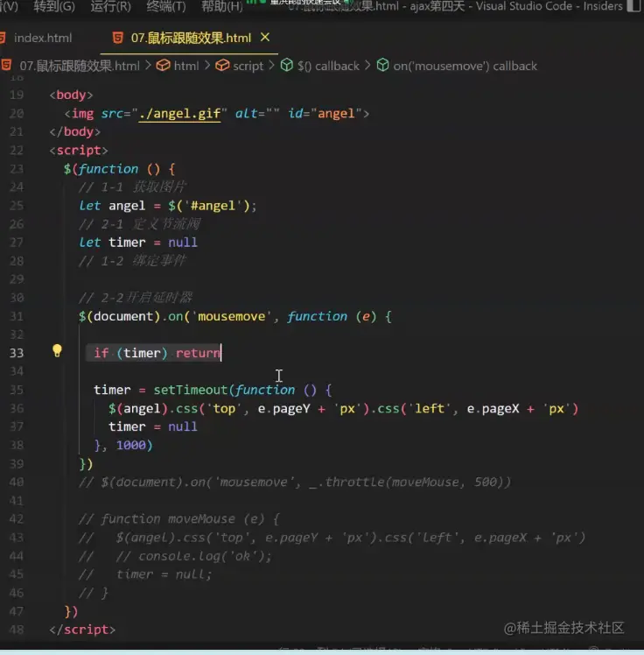The height and width of the screenshot is (655, 644).
Task: Click 'mousemove' string on line 31
Action: tap(231, 317)
